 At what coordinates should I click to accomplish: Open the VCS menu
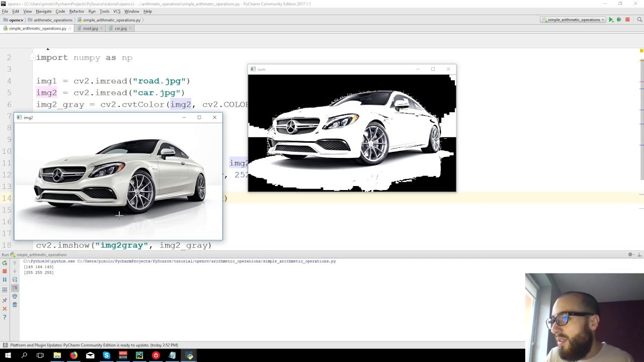pyautogui.click(x=117, y=11)
